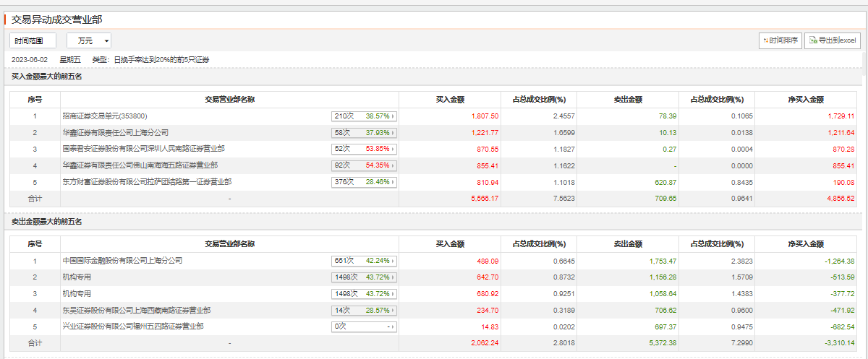Click 净买入金额 header in the buy table
Screen dimensions: 868x359
[805, 100]
